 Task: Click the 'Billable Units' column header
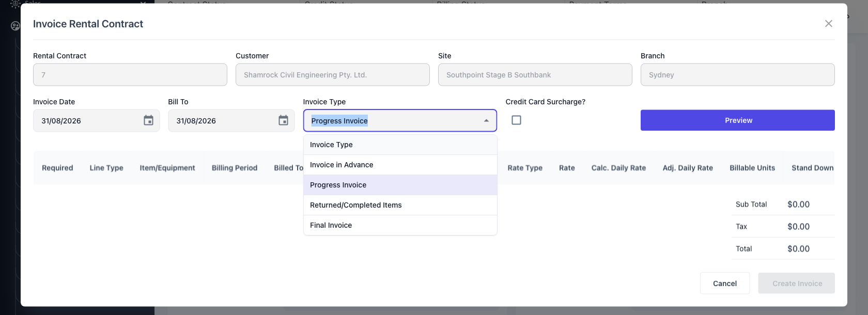[752, 168]
